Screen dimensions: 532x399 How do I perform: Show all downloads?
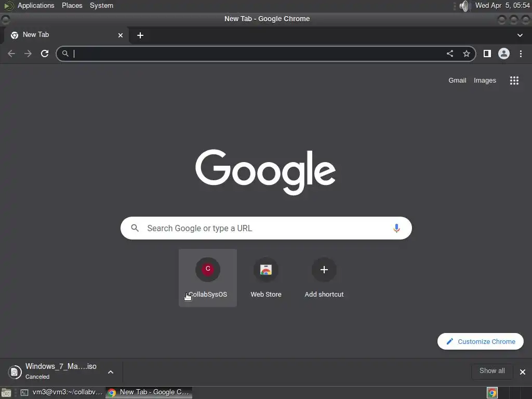tap(492, 371)
